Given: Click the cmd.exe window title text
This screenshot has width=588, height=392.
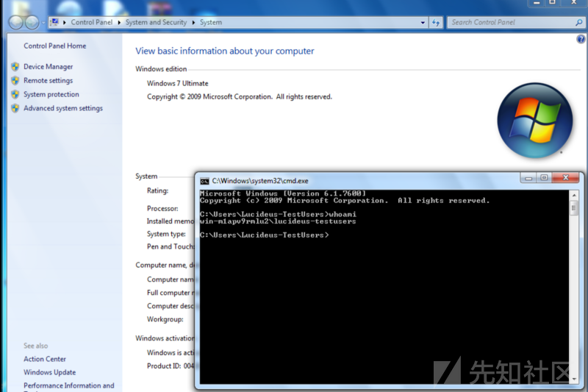Looking at the screenshot, I should coord(260,181).
